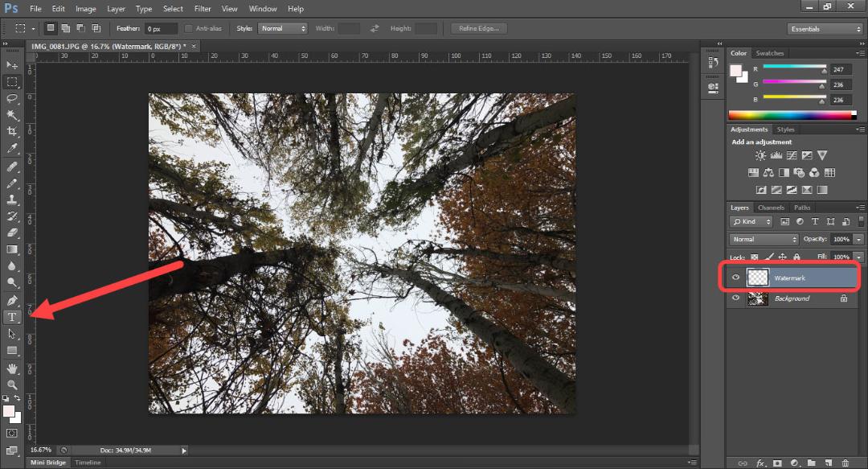Activate the Hand tool

(x=11, y=368)
